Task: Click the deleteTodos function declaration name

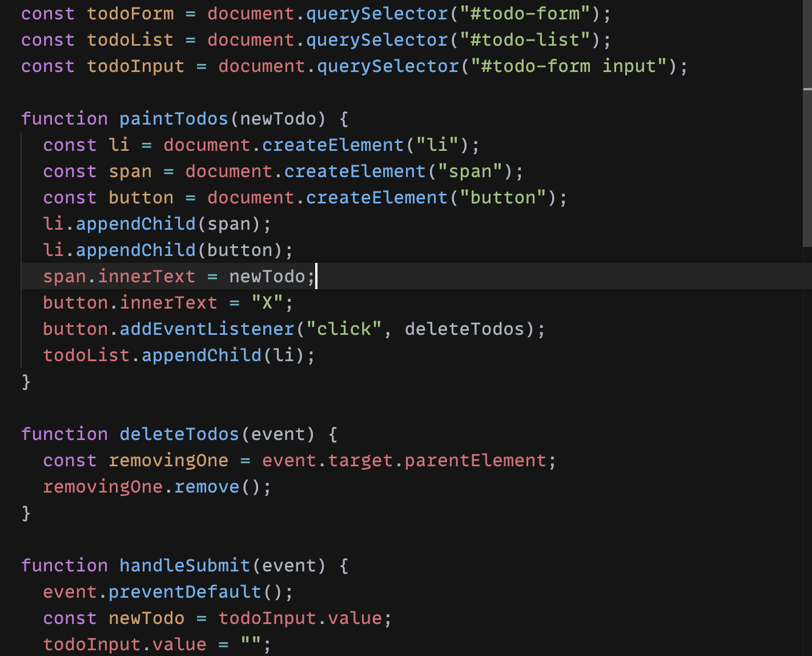Action: [x=179, y=434]
